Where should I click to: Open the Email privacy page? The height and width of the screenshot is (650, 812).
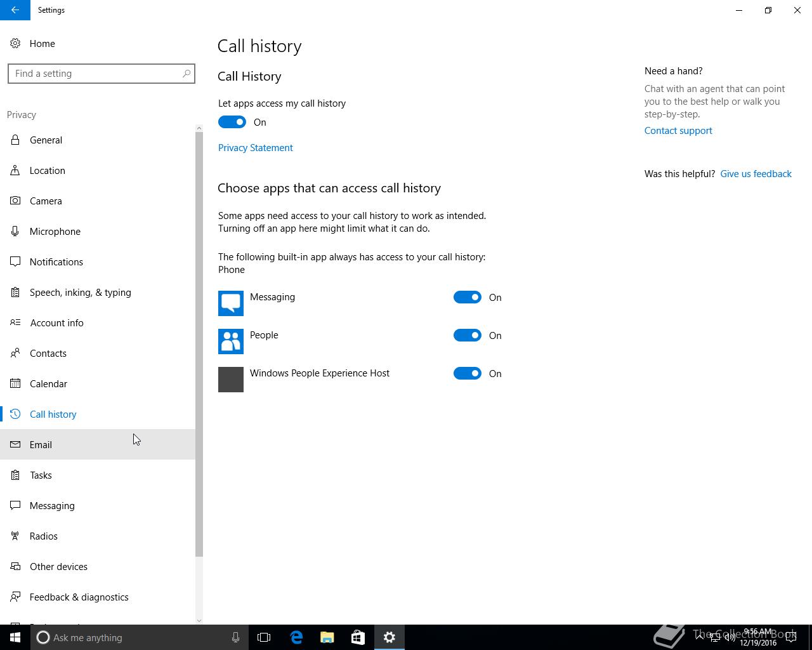click(x=98, y=444)
